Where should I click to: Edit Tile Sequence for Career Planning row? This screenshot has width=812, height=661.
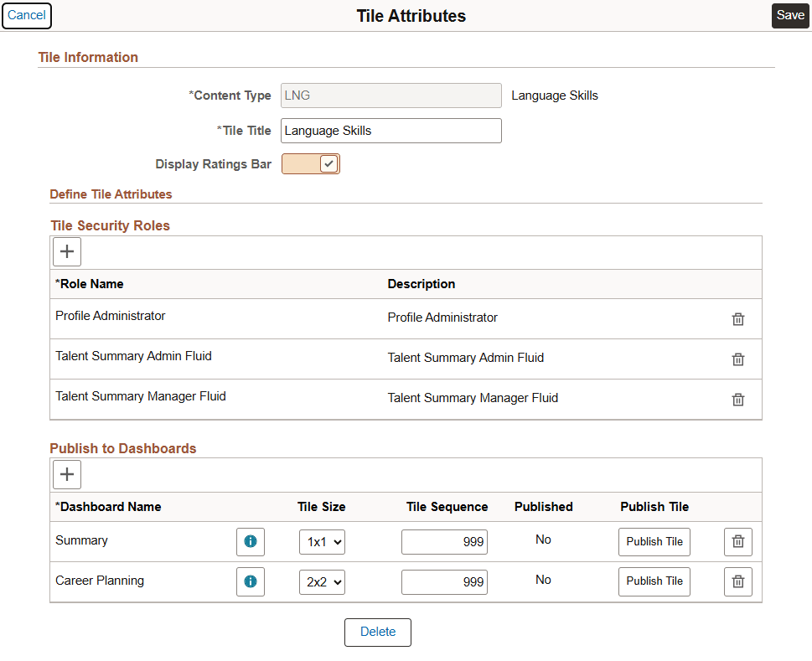click(x=444, y=581)
